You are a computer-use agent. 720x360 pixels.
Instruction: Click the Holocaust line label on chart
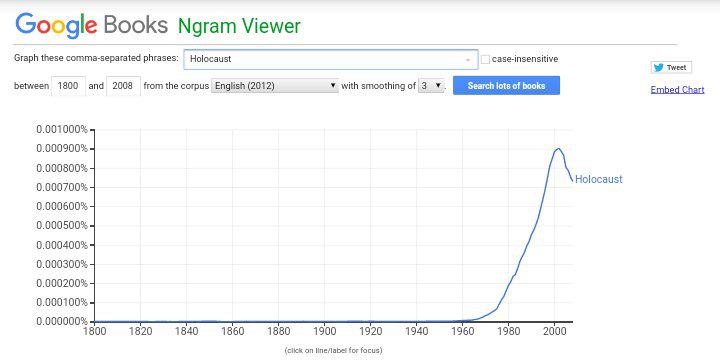pyautogui.click(x=598, y=179)
